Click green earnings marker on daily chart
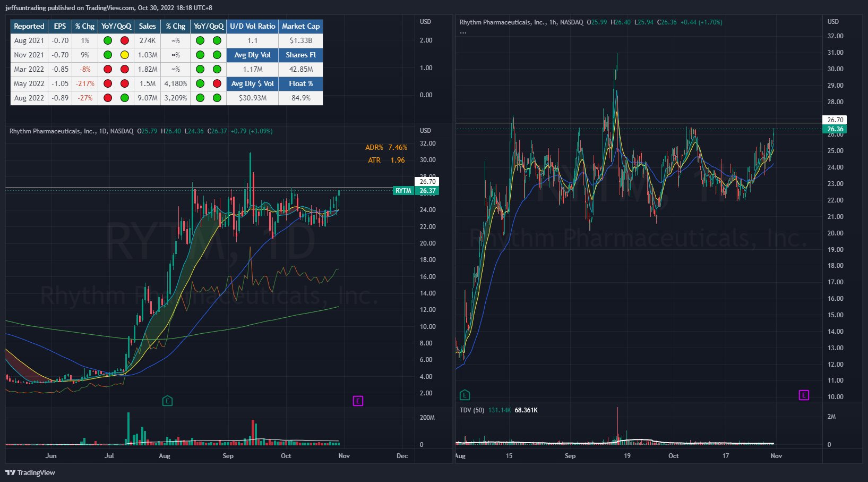This screenshot has height=482, width=868. click(167, 401)
